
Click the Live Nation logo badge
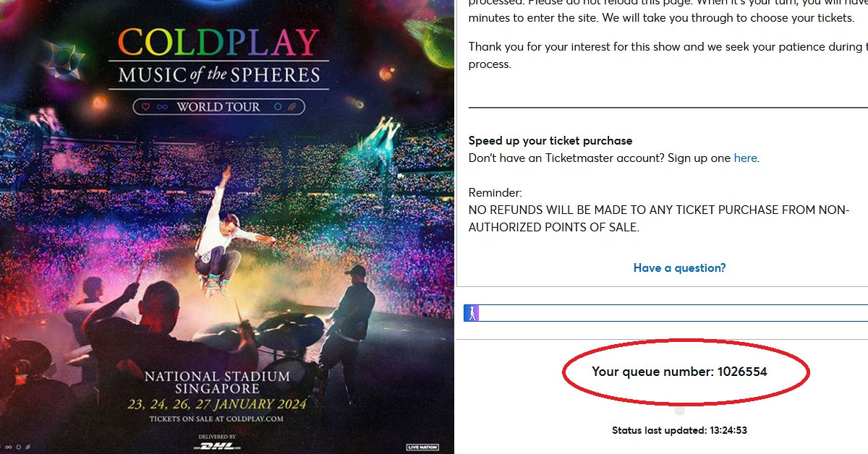(x=422, y=447)
